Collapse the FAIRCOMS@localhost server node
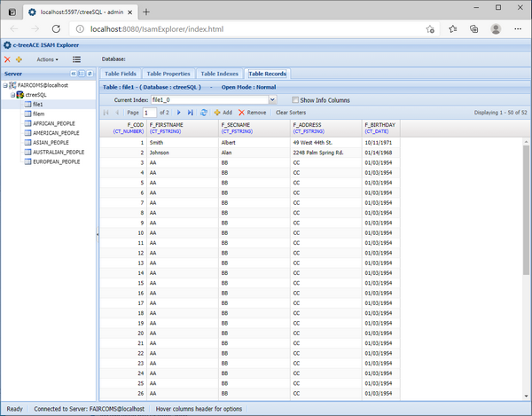 [x=5, y=85]
